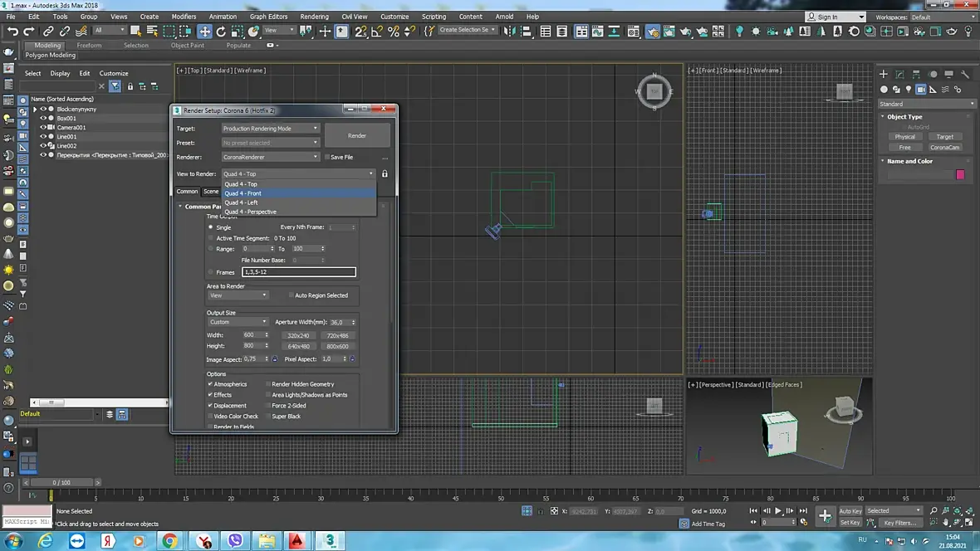
Task: Toggle the Angle Snap icon
Action: click(377, 31)
